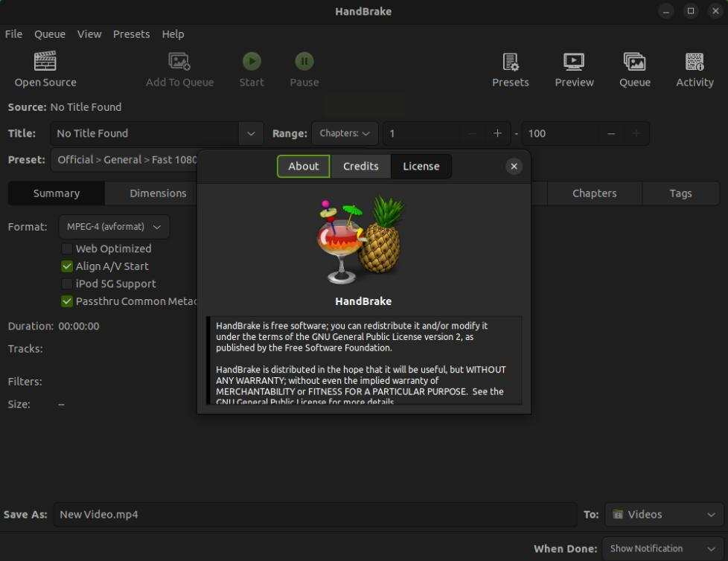Click the license text box
The image size is (728, 561).
tap(364, 360)
